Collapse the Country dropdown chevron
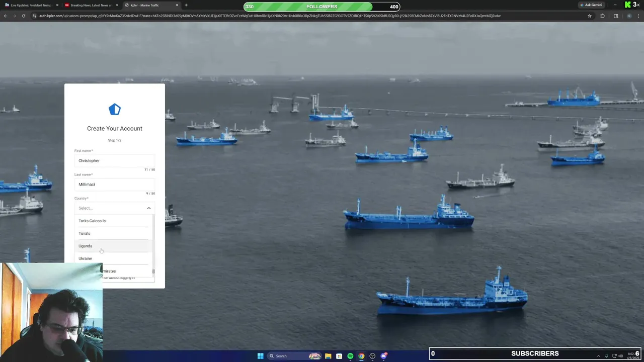 click(x=149, y=208)
